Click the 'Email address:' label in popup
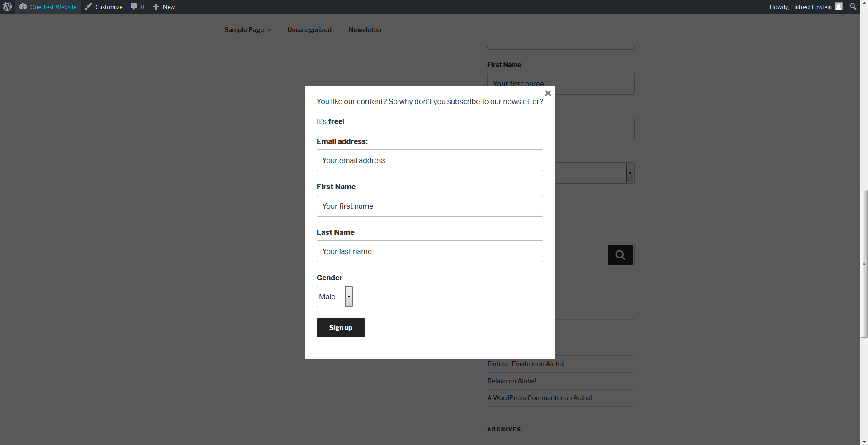 [x=342, y=141]
